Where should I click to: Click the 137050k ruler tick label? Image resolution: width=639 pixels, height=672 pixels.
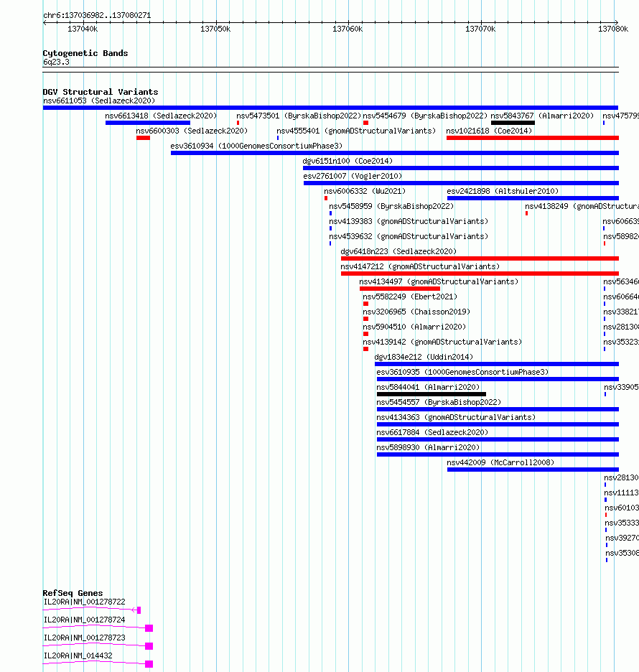click(215, 29)
